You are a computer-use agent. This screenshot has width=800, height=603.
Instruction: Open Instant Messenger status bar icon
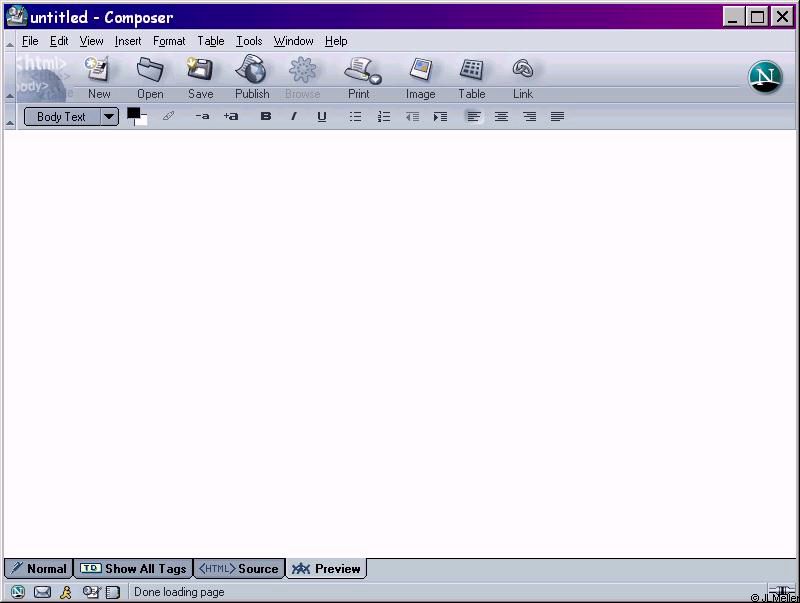pos(66,592)
